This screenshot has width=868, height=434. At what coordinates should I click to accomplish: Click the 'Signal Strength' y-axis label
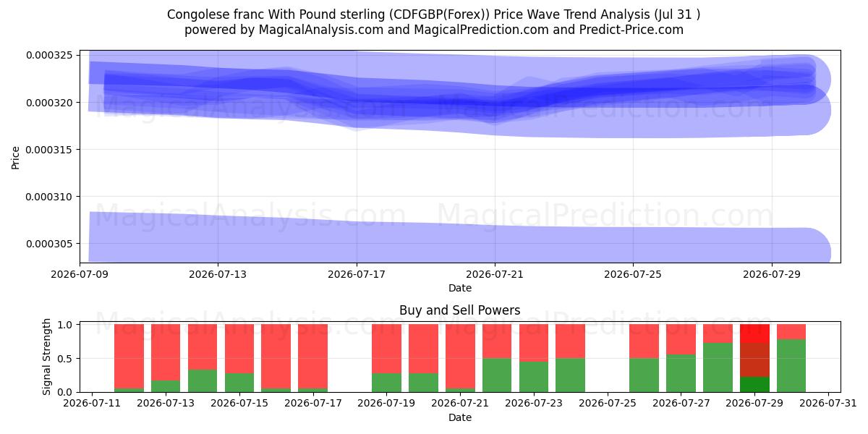click(47, 357)
